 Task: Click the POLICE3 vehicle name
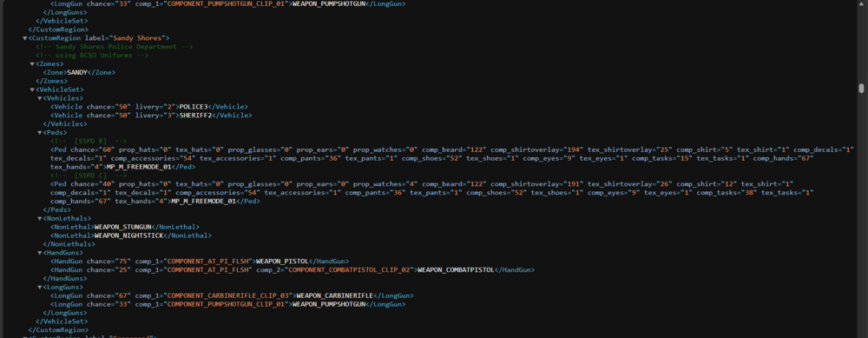[x=194, y=107]
